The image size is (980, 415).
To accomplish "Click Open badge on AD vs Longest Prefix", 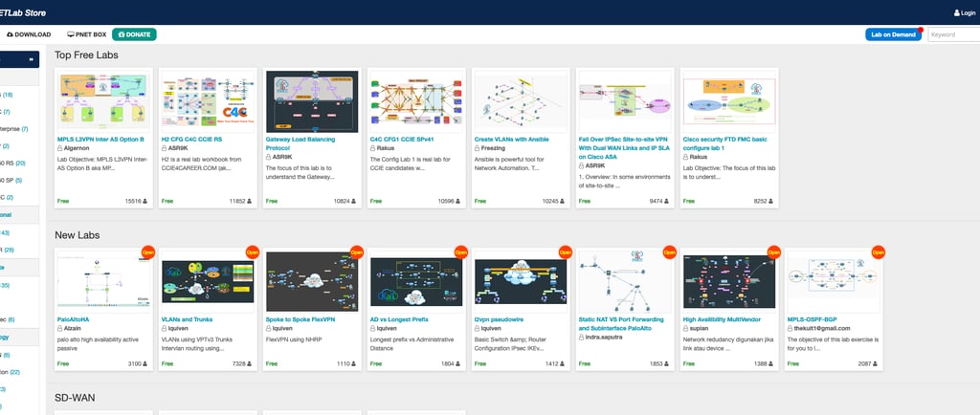I will coord(461,252).
